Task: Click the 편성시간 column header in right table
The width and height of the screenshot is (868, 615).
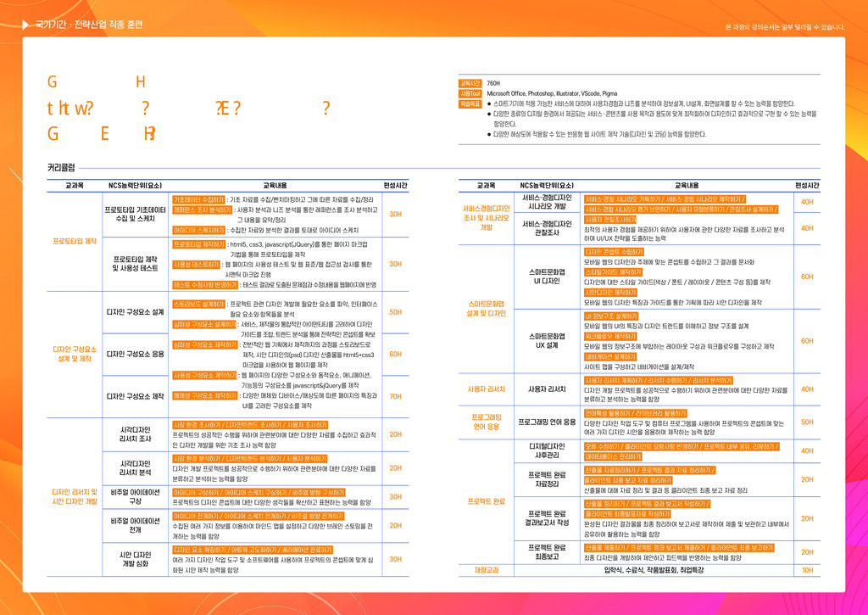Action: (x=807, y=185)
